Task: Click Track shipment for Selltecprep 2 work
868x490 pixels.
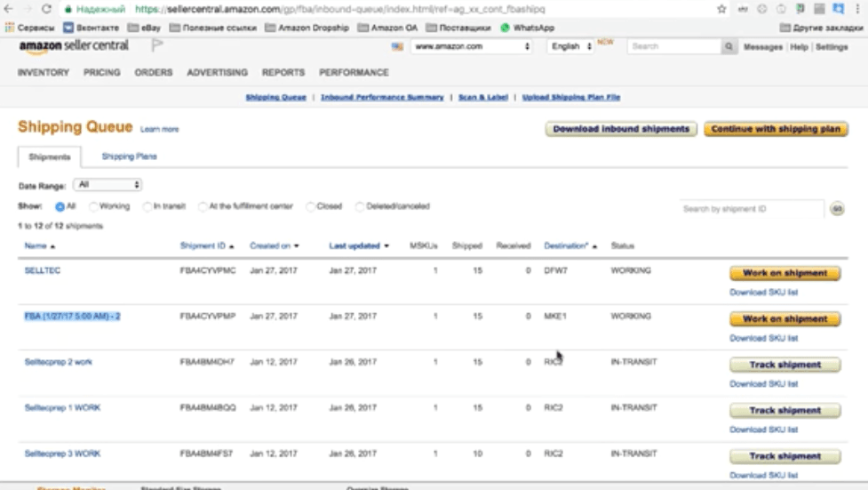Action: click(x=785, y=365)
